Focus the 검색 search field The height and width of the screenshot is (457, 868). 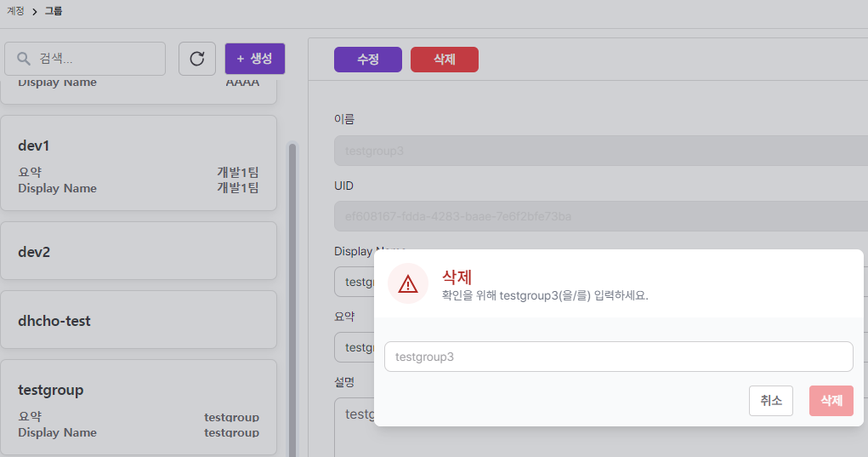click(x=85, y=59)
